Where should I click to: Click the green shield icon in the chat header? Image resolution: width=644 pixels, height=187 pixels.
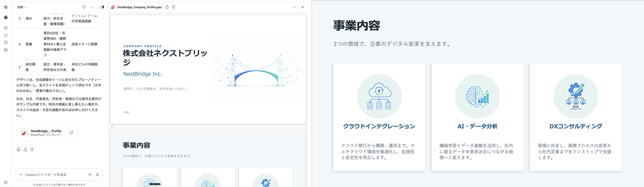coord(84,7)
